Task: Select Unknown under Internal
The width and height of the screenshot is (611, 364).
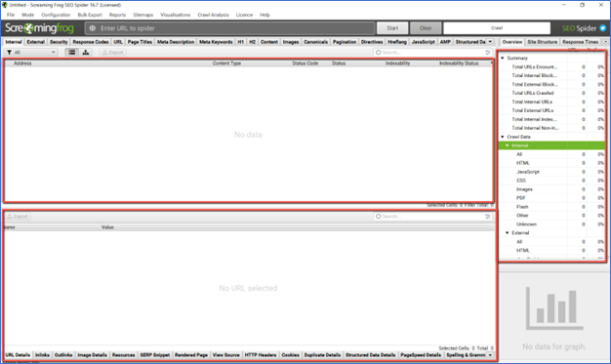Action: (x=551, y=224)
